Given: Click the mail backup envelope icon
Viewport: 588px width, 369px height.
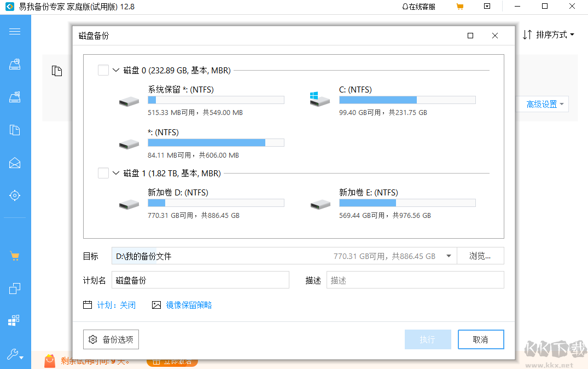Looking at the screenshot, I should (x=15, y=163).
